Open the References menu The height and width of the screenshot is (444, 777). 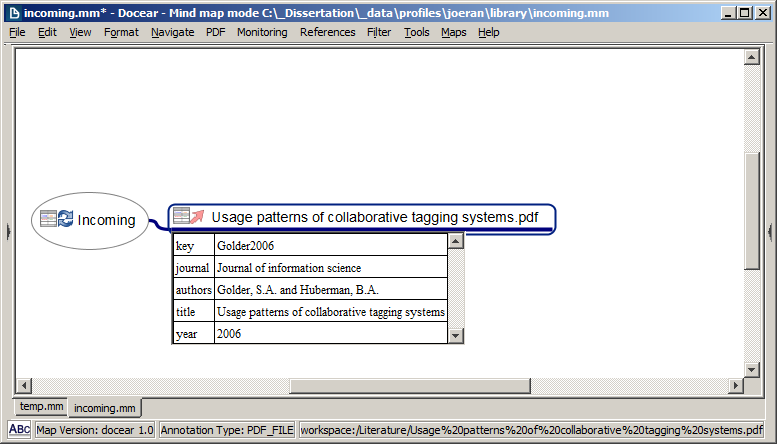coord(328,32)
